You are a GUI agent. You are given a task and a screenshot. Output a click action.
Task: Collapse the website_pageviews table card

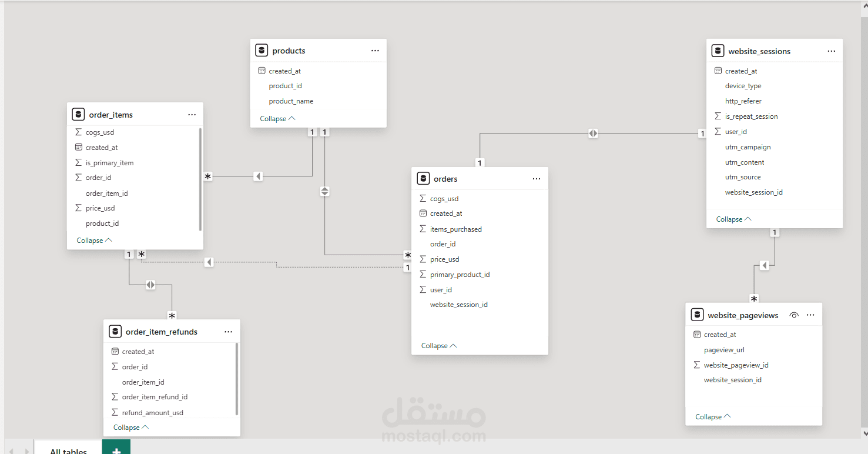click(x=713, y=416)
